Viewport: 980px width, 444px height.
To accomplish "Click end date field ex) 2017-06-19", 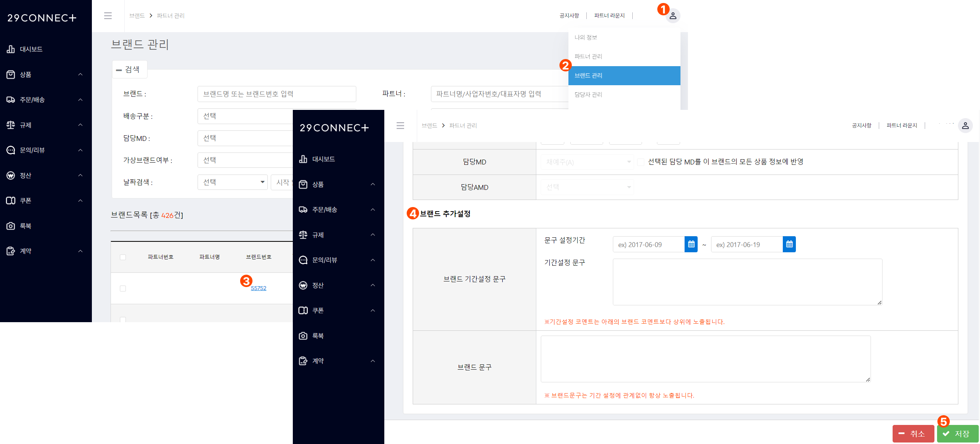I will tap(747, 244).
